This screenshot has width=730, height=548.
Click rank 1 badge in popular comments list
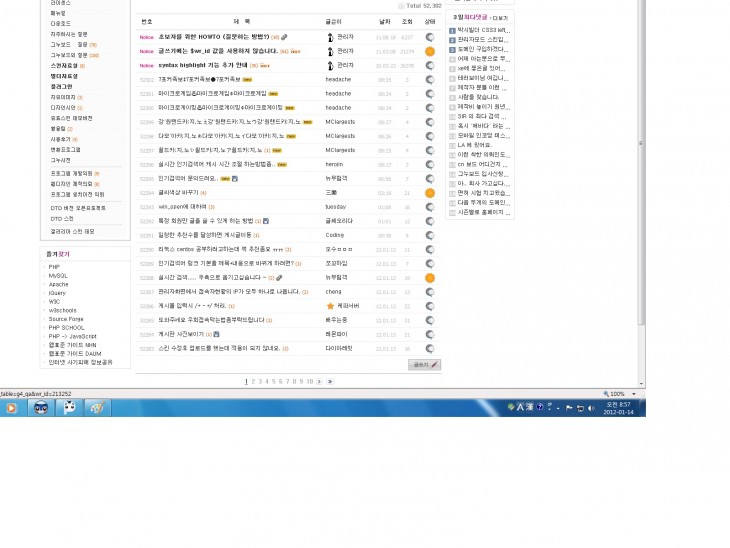(x=452, y=31)
